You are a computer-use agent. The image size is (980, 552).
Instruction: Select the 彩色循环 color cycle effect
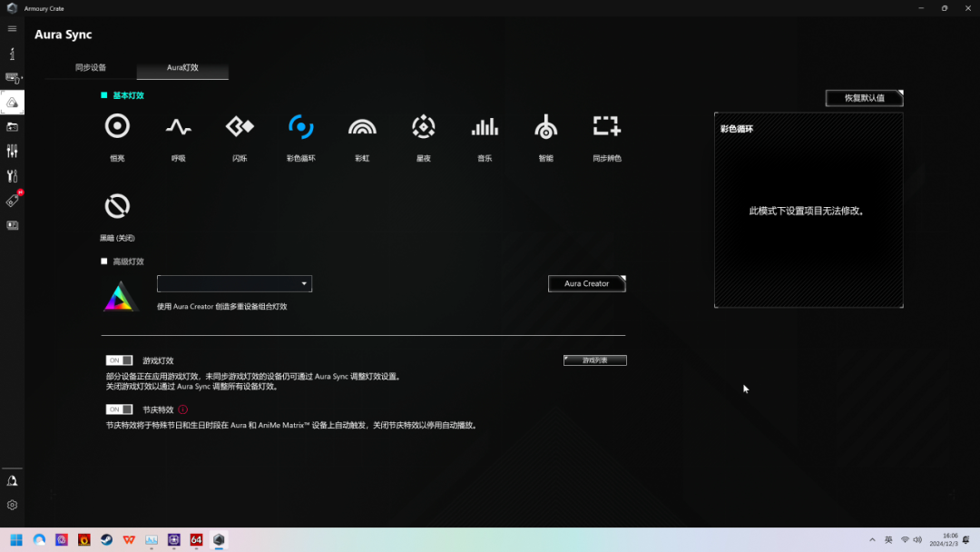(300, 127)
